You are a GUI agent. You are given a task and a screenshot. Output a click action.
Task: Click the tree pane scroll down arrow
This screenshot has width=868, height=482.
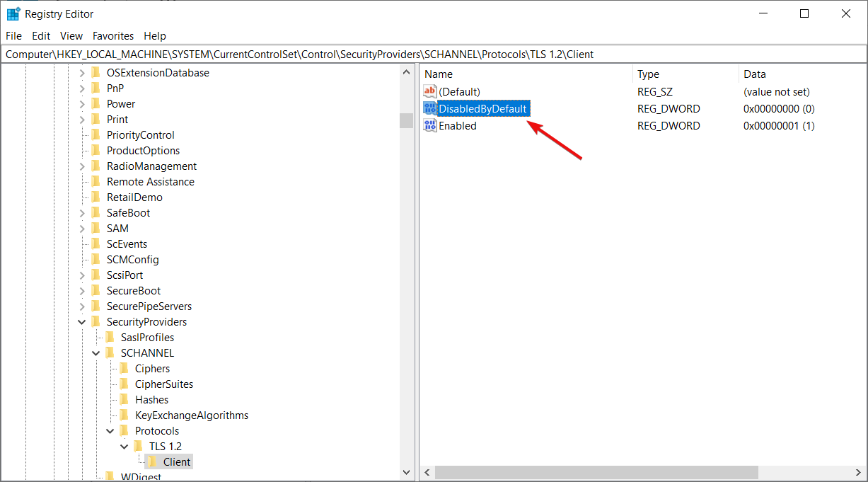point(406,472)
